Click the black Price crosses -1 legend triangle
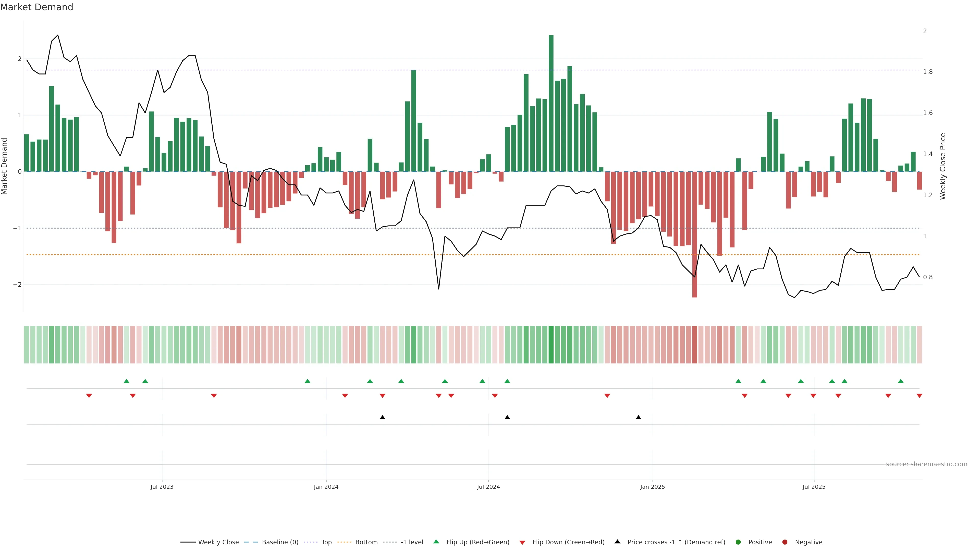The image size is (980, 551). (617, 542)
